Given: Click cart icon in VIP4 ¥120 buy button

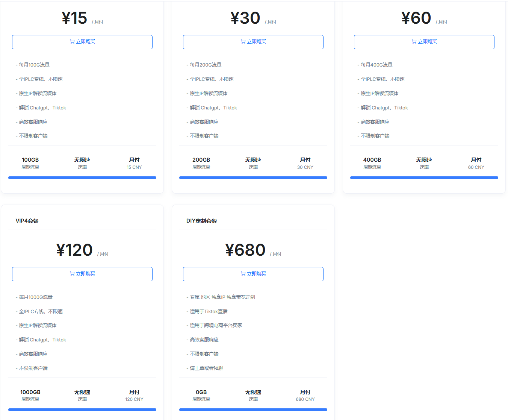Looking at the screenshot, I should point(72,274).
